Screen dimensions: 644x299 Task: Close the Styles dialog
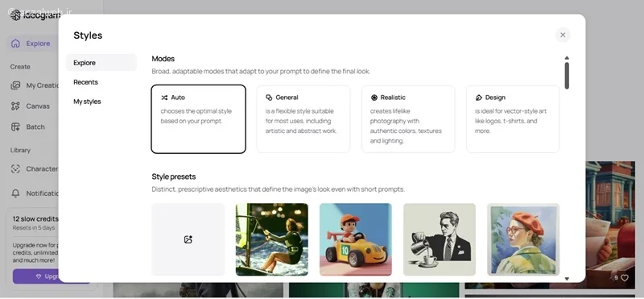click(563, 35)
